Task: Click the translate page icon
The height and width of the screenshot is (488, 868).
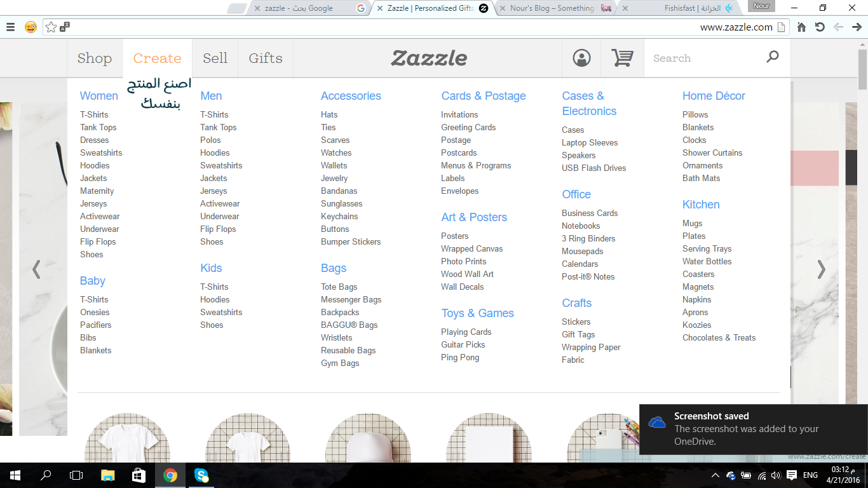Action: tap(65, 27)
